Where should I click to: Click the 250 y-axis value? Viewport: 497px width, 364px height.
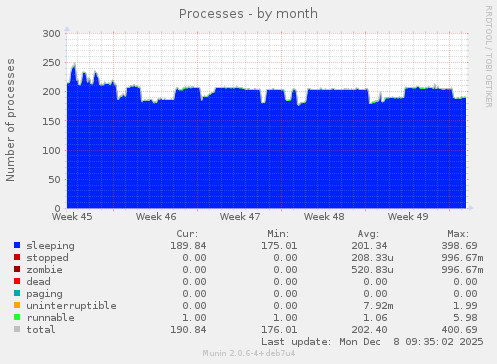coord(51,63)
